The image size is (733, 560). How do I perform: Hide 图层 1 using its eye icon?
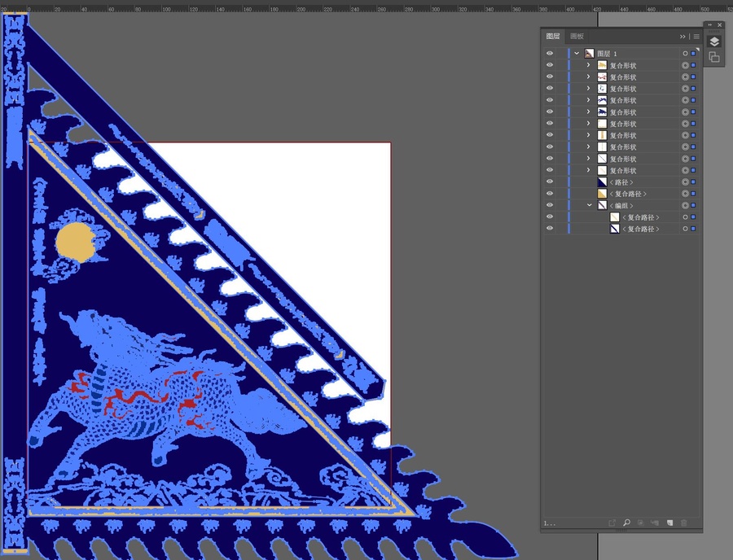tap(550, 53)
